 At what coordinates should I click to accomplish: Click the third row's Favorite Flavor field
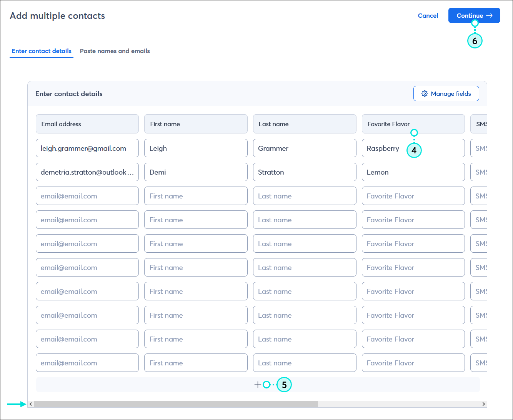click(x=413, y=196)
